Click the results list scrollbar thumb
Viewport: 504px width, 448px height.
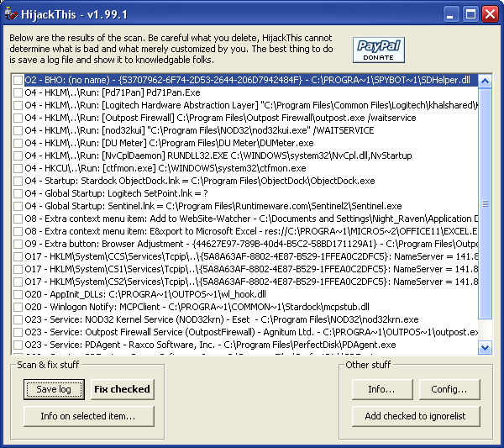coord(485,203)
